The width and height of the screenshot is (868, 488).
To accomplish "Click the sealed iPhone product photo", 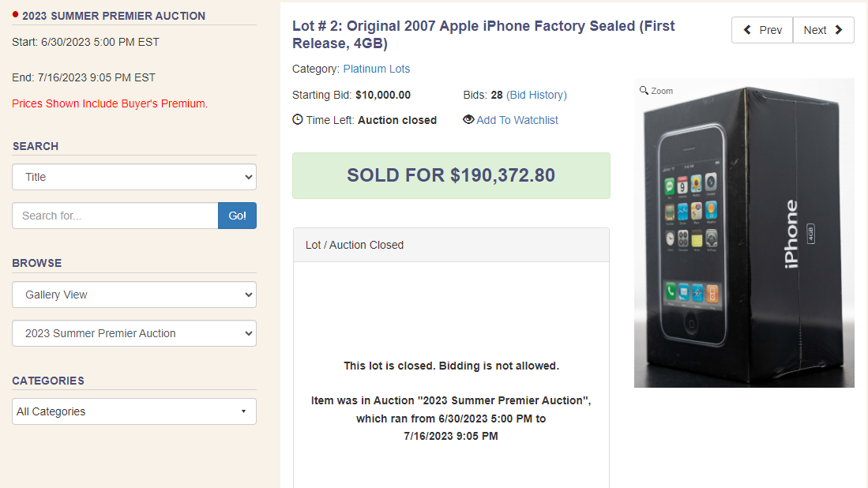I will click(743, 232).
